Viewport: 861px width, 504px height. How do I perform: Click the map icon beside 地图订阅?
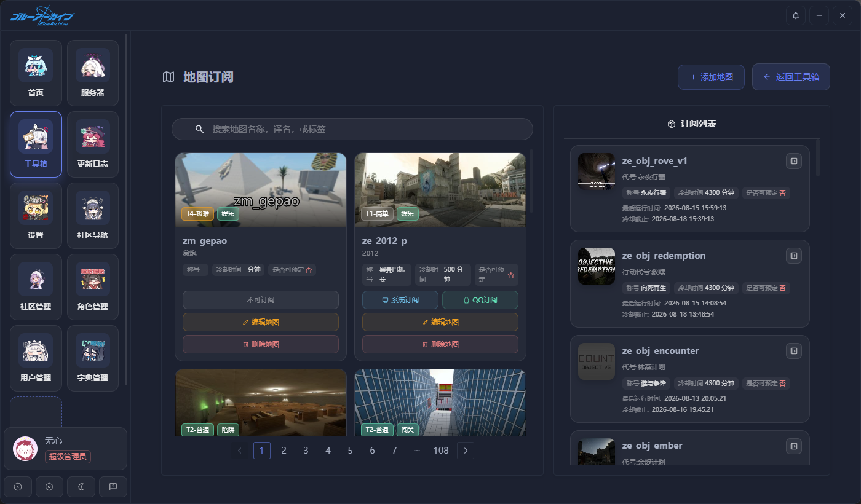[169, 77]
